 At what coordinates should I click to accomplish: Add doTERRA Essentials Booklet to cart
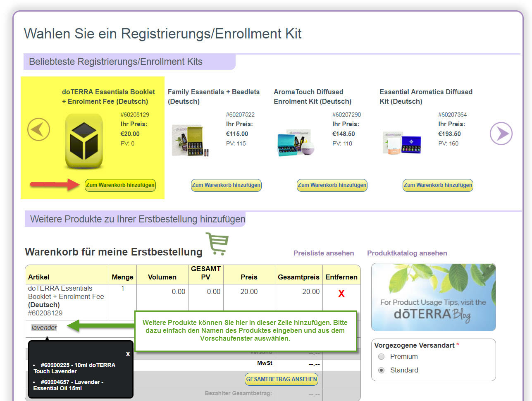(120, 185)
